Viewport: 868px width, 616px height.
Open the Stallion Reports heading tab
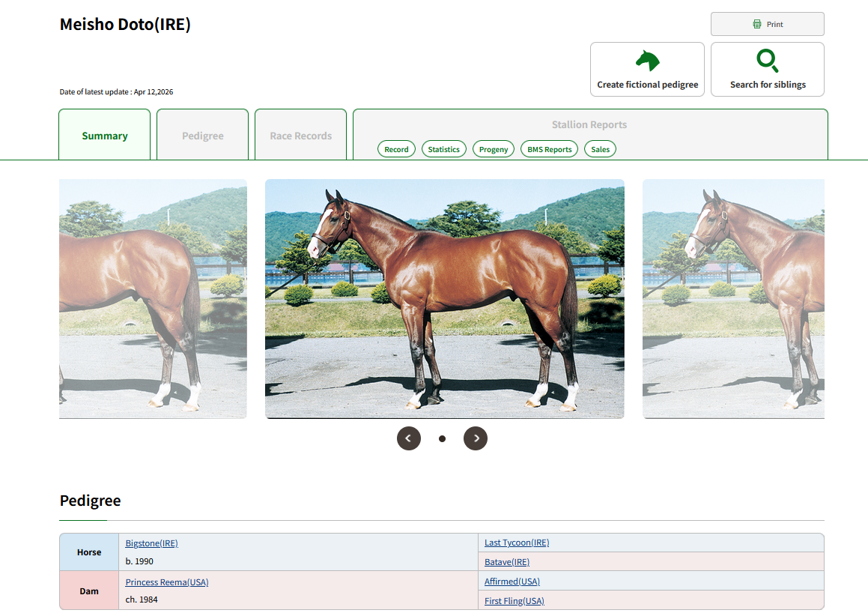click(x=589, y=124)
